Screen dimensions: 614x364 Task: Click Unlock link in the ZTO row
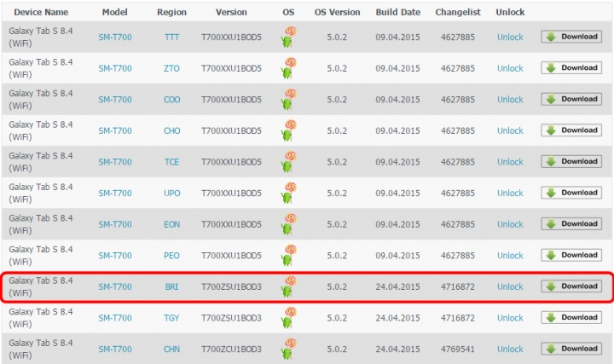pyautogui.click(x=510, y=68)
